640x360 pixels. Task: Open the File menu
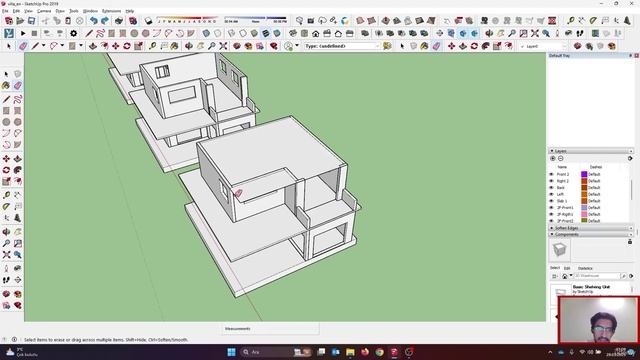click(x=5, y=11)
